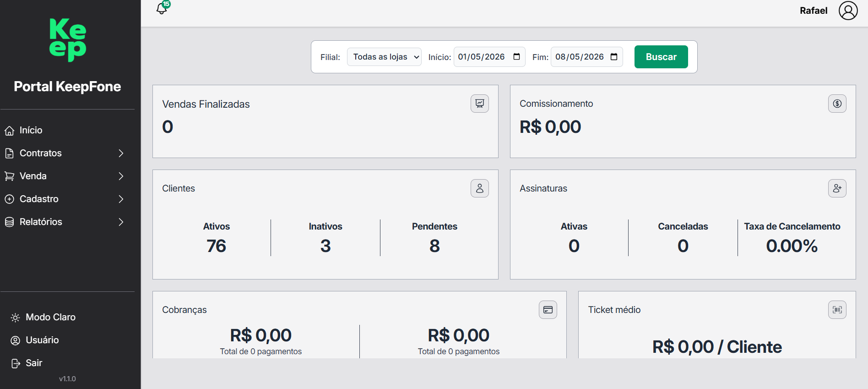The image size is (868, 389).
Task: Click the Cobranças credit card icon
Action: pyautogui.click(x=548, y=310)
